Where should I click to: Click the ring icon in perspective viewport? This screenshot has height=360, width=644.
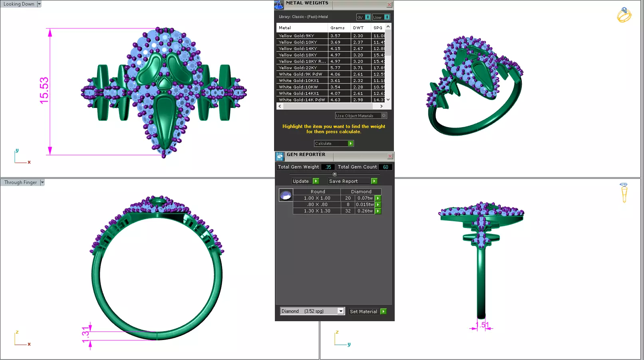[x=624, y=15]
